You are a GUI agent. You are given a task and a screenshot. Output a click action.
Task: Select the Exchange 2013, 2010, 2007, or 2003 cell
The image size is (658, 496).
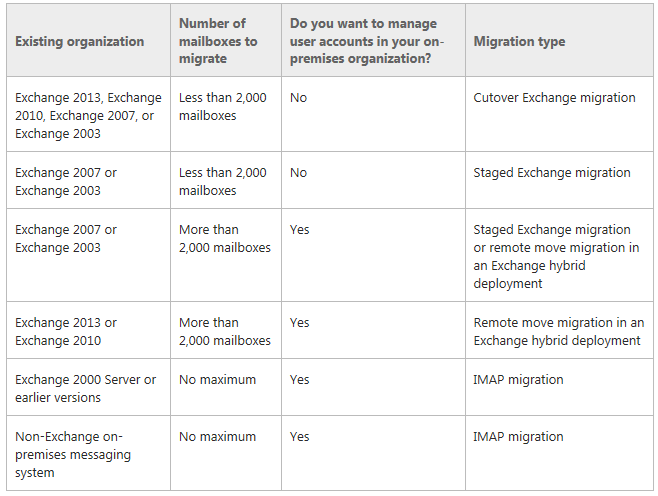pos(88,115)
